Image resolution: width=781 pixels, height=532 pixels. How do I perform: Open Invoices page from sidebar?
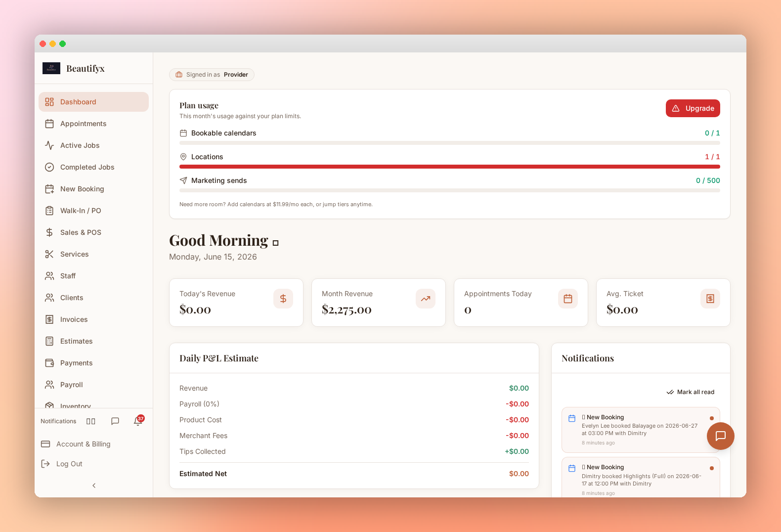93,319
